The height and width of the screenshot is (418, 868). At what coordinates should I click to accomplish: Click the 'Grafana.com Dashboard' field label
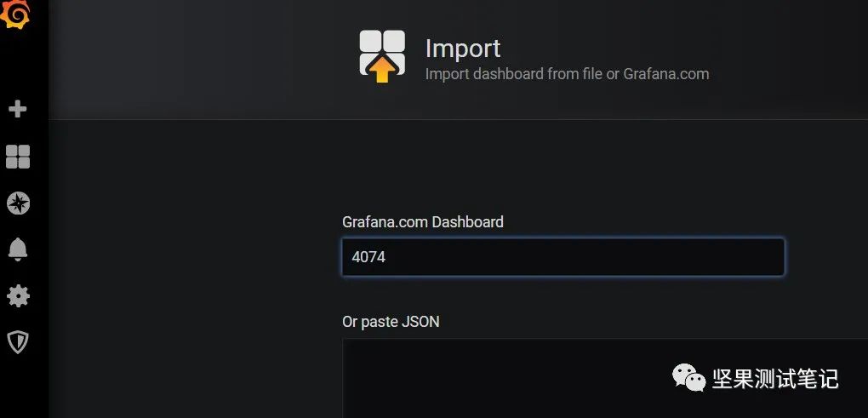pos(423,222)
